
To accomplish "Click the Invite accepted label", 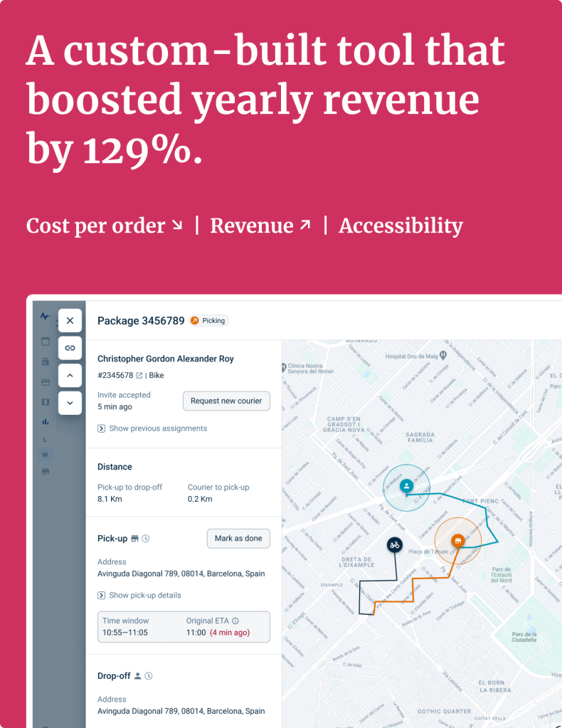I will (x=124, y=395).
